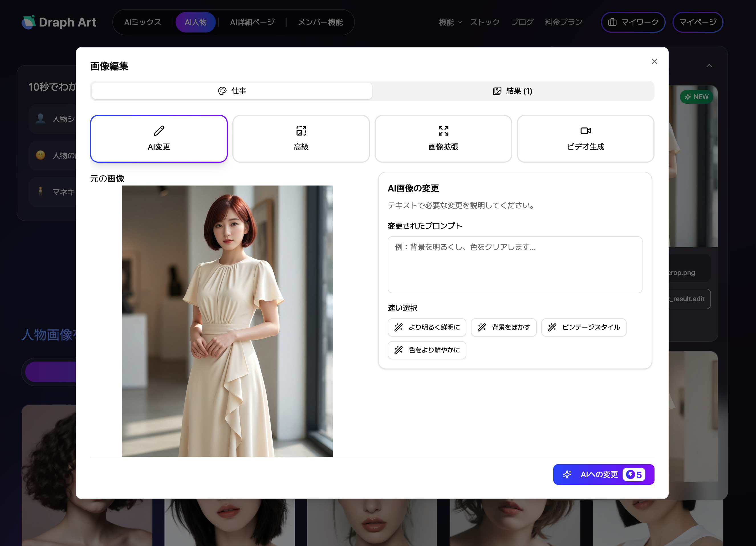Screen dimensions: 756x546
Task: Select the 高級 mode card
Action: 301,138
